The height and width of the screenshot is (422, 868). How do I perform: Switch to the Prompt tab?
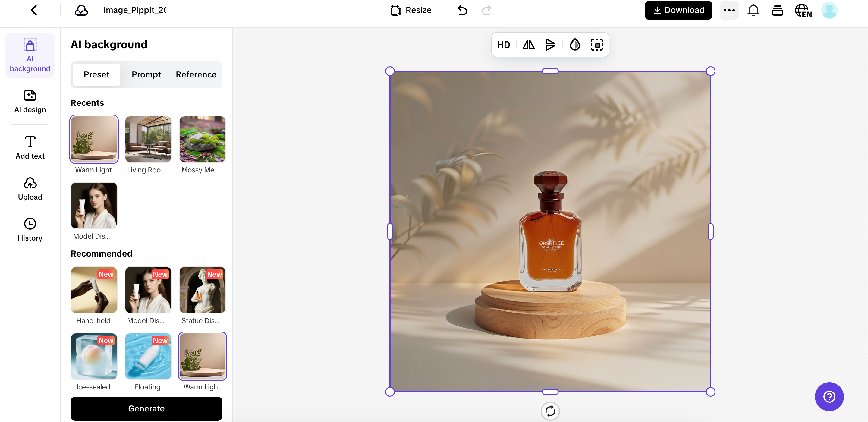coord(146,74)
